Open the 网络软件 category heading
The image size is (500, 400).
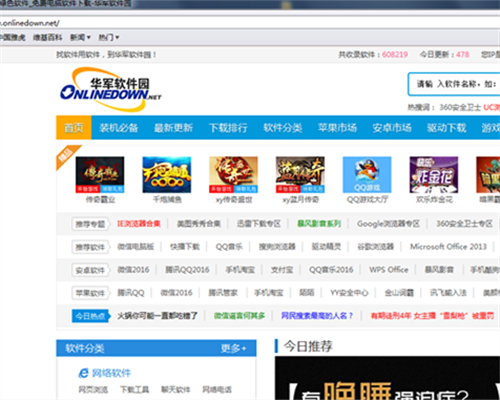[111, 373]
